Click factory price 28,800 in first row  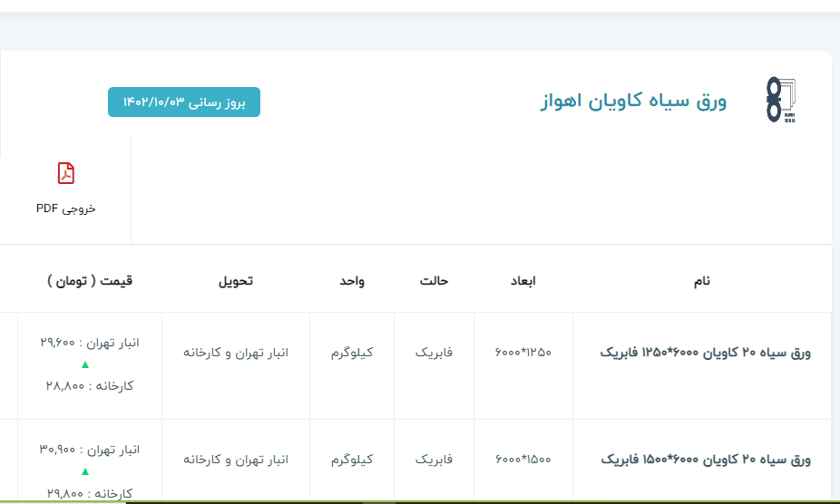tap(90, 385)
